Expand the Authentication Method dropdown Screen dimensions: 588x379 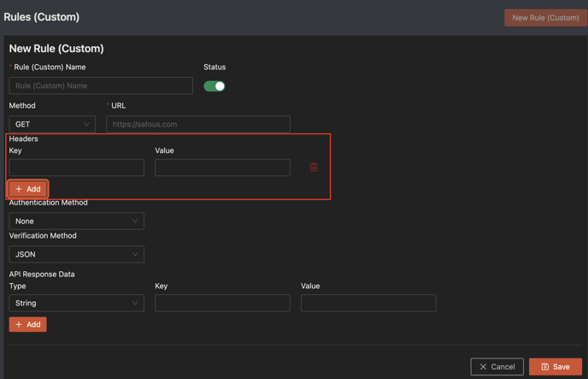point(76,221)
